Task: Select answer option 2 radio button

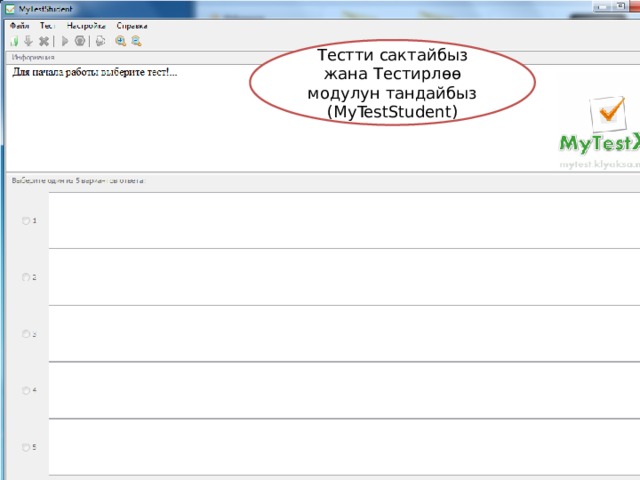Action: tap(26, 278)
